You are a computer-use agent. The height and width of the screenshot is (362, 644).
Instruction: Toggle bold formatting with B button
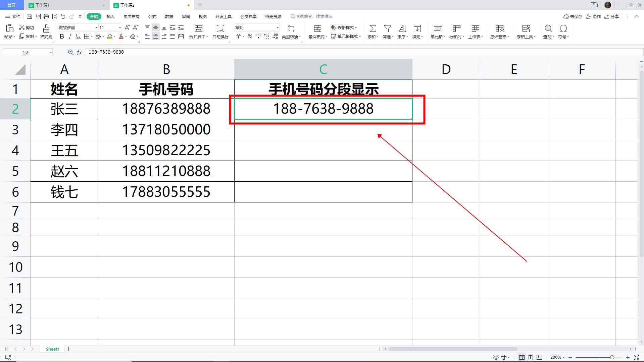click(x=62, y=37)
